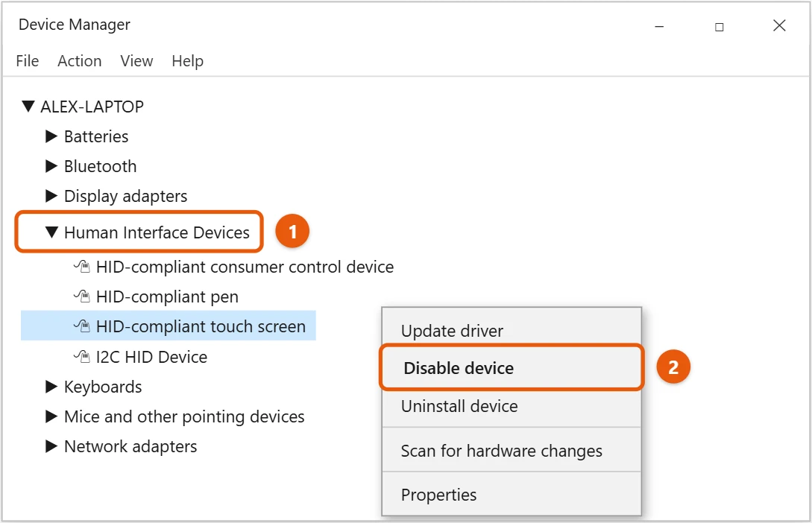812x523 pixels.
Task: Click the HID-compliant consumer control device icon
Action: point(82,267)
